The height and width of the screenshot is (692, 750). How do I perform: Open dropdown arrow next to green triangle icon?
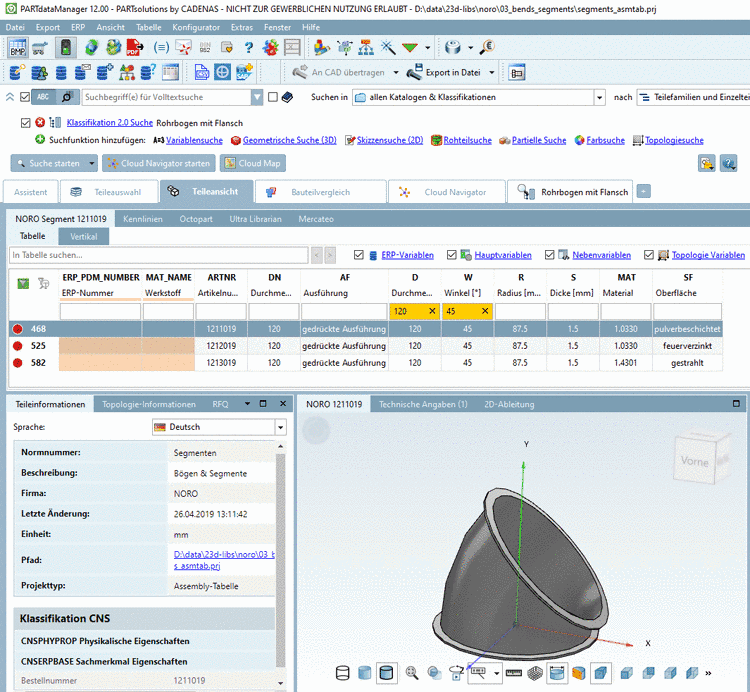pos(428,47)
